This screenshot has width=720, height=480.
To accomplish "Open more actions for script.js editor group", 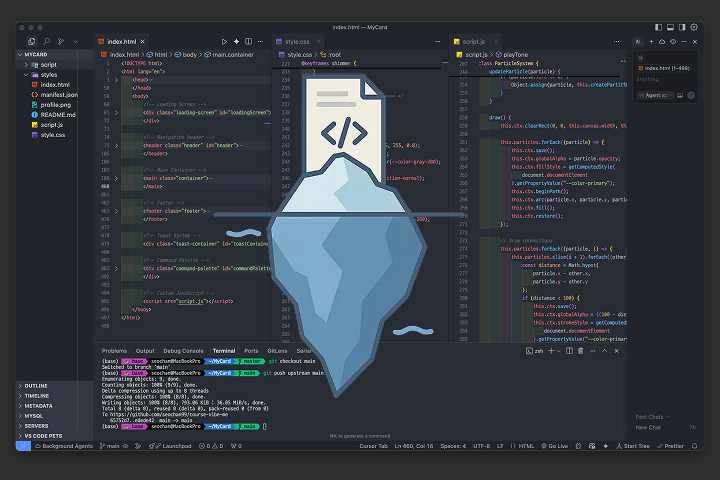I will (x=616, y=41).
